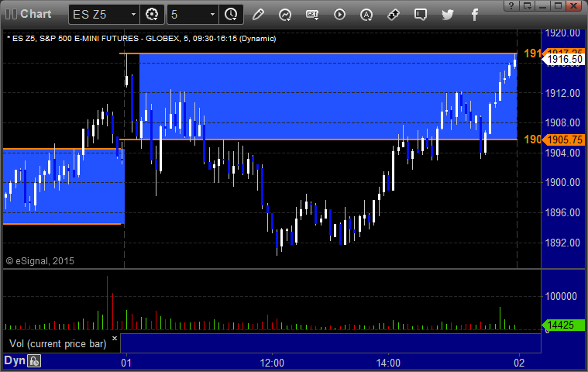Open the chart settings gear icon
The image size is (588, 372).
[x=152, y=15]
